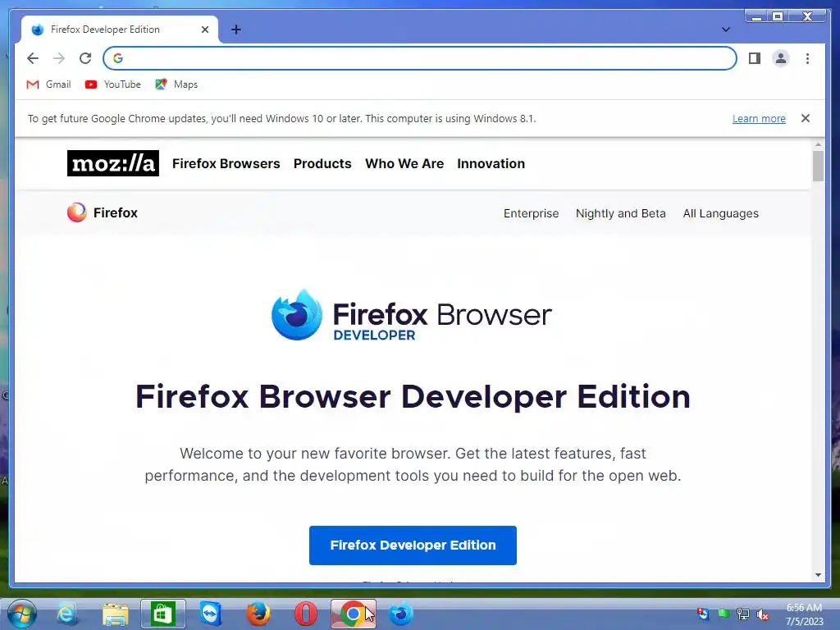Open Chrome's three-dot menu

click(x=807, y=58)
